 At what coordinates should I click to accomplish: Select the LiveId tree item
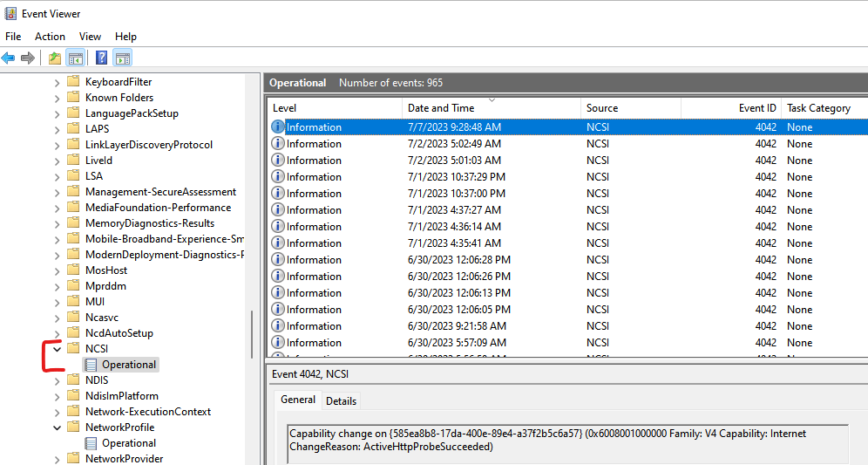coord(98,161)
